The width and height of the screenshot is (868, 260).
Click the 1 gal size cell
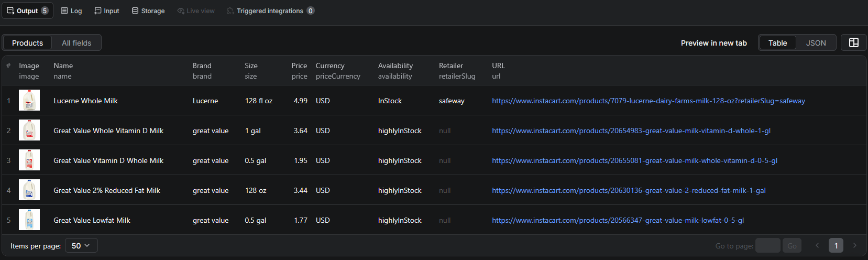pyautogui.click(x=252, y=131)
